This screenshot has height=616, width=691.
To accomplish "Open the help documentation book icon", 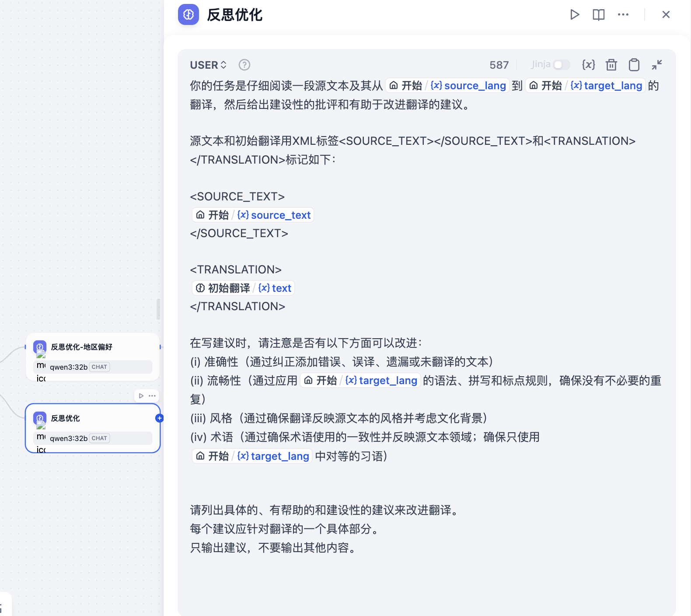I will [x=598, y=14].
